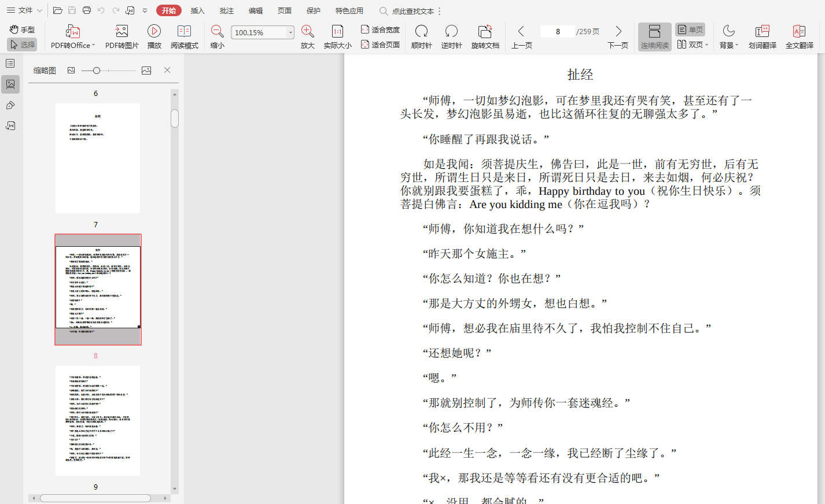825x504 pixels.
Task: Click 全文翻译 full text translation
Action: [x=799, y=37]
